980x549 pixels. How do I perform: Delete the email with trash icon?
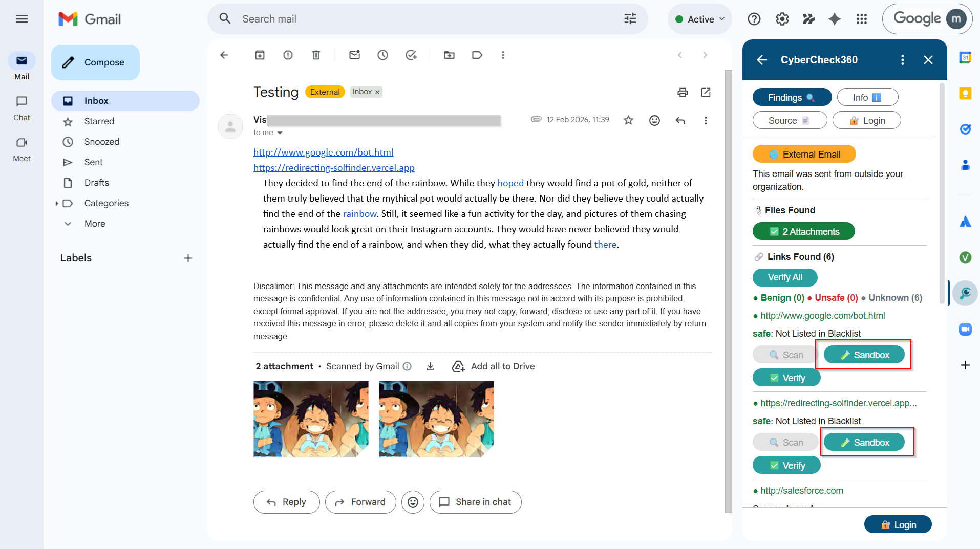pyautogui.click(x=316, y=55)
